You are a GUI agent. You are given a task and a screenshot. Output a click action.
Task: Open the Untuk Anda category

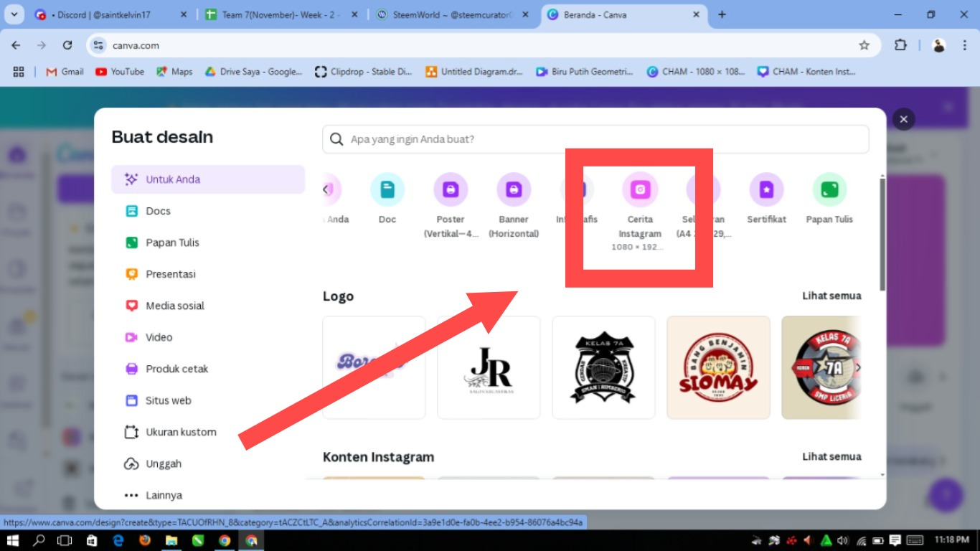pyautogui.click(x=208, y=179)
